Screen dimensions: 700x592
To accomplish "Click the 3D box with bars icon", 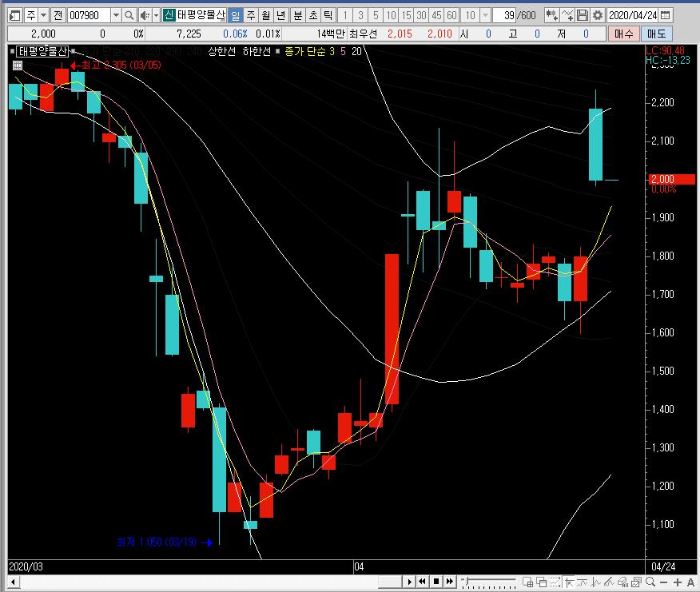I will tap(623, 582).
